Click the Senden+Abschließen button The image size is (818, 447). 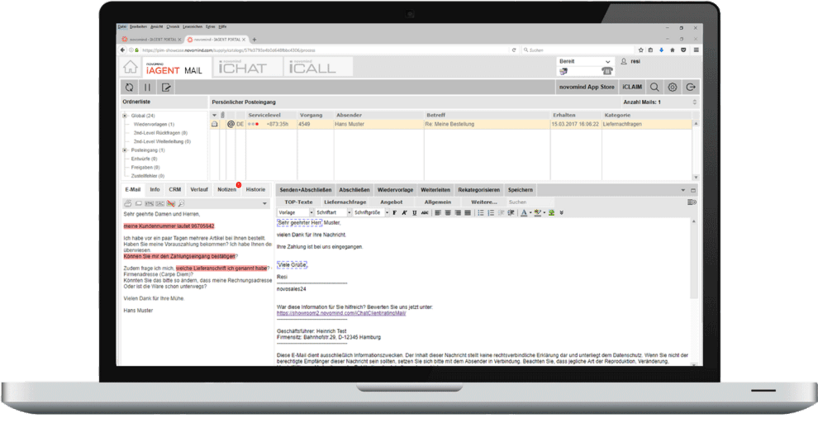coord(305,190)
